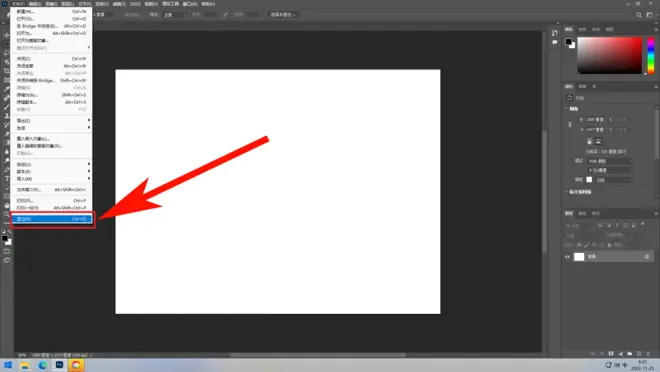Expand the 脚本 submenu
This screenshot has width=660, height=372.
tap(51, 172)
